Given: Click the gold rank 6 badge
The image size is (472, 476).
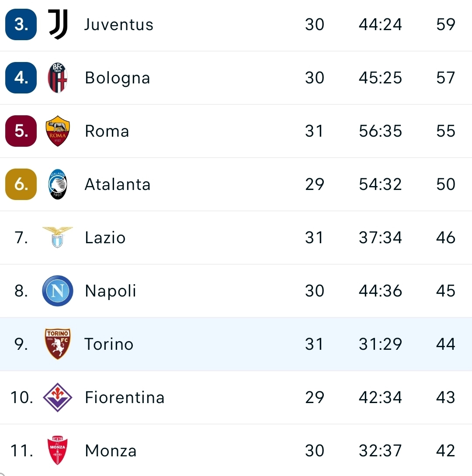Looking at the screenshot, I should [x=21, y=184].
